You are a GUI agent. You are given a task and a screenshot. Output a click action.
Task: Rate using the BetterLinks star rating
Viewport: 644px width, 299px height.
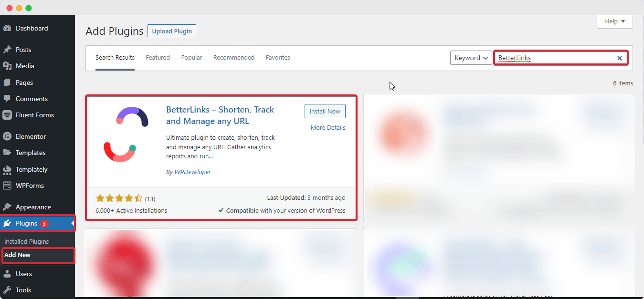pyautogui.click(x=119, y=198)
